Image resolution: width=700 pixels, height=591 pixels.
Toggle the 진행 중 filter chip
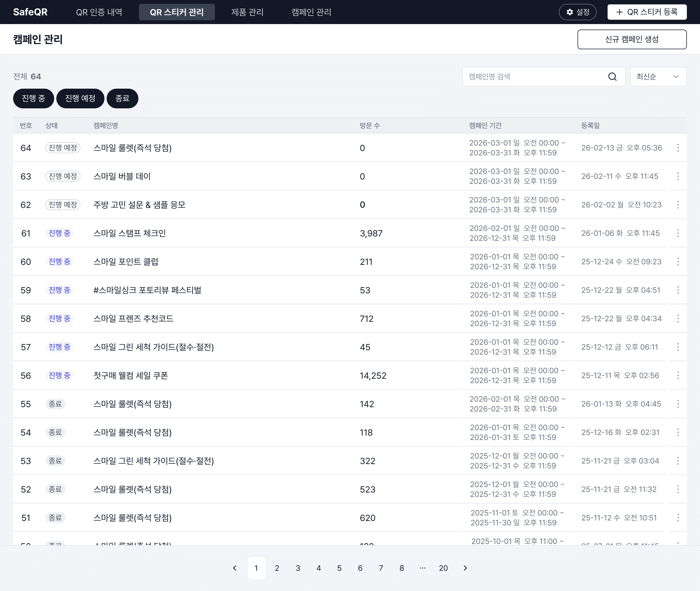[34, 98]
